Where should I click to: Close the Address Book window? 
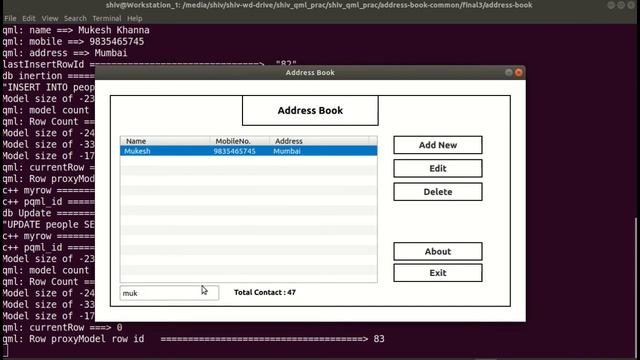click(x=518, y=73)
